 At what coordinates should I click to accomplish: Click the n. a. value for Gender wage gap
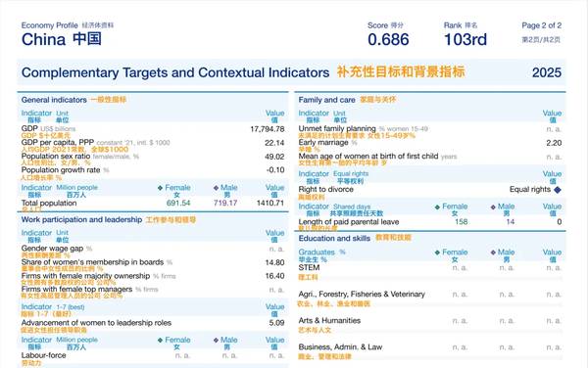click(276, 249)
